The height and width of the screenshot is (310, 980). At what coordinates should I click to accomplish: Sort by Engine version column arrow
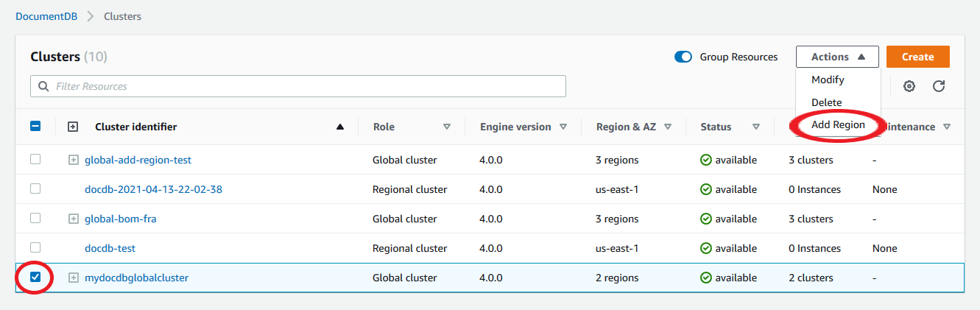click(563, 127)
